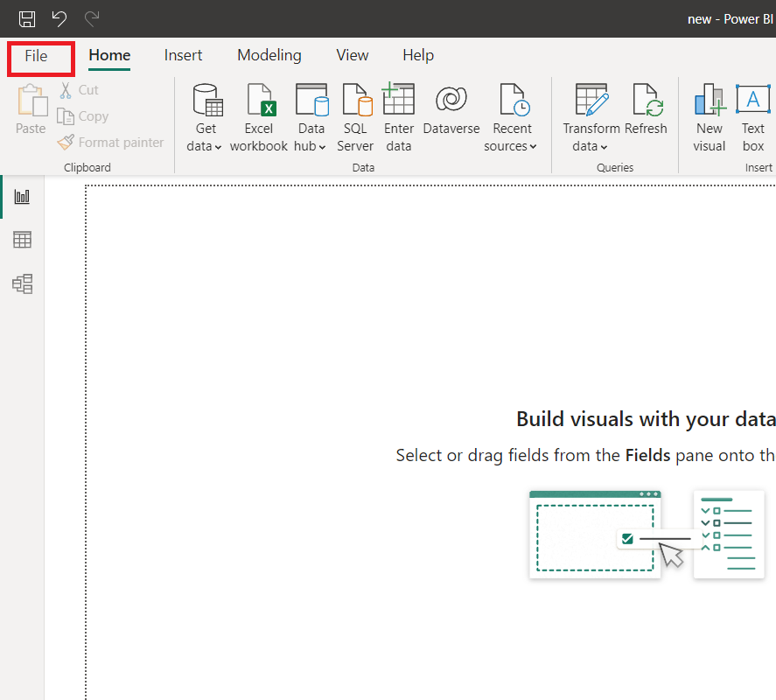
Task: Switch to the Modeling tab
Action: coord(269,55)
